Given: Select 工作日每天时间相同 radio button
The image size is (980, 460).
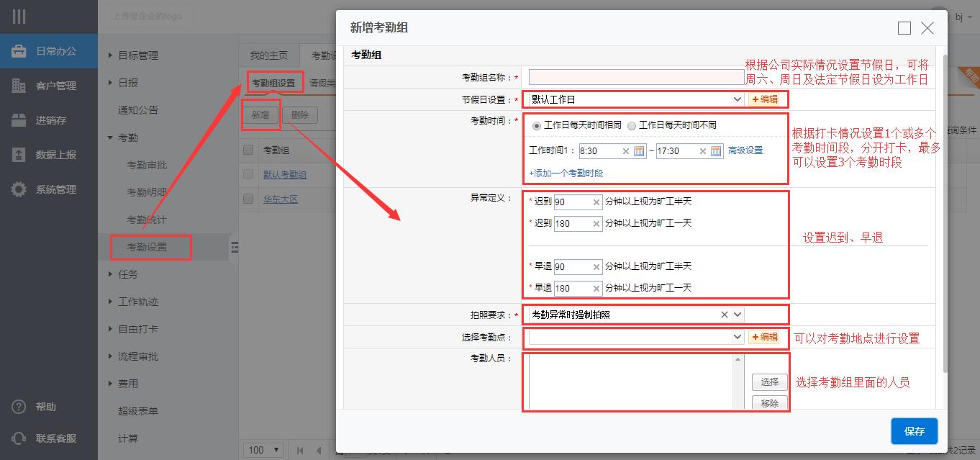Looking at the screenshot, I should tap(537, 125).
